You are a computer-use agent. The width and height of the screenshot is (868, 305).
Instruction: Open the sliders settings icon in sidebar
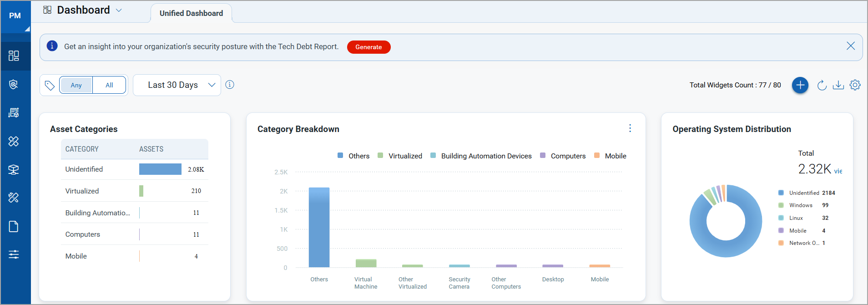click(x=14, y=254)
